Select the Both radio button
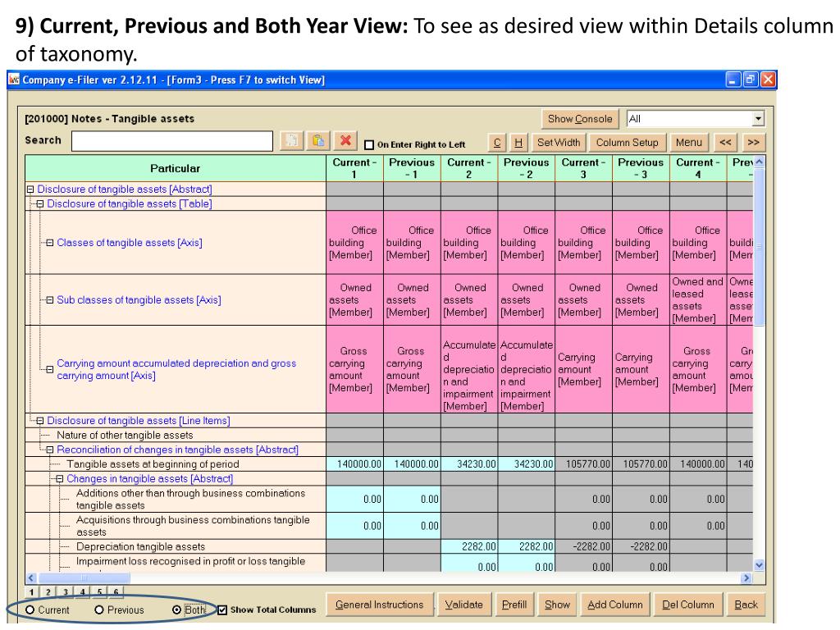The image size is (840, 630). pos(177,609)
